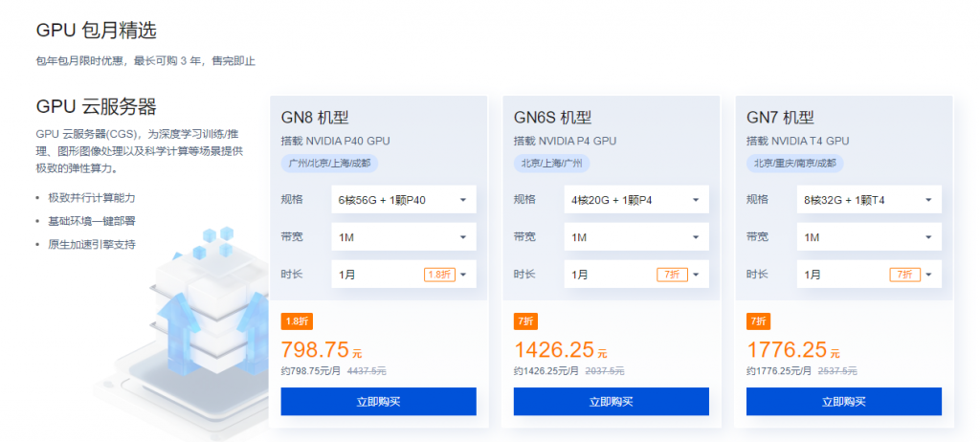
Task: Expand the GN8 带宽 1M dropdown
Action: [x=403, y=237]
